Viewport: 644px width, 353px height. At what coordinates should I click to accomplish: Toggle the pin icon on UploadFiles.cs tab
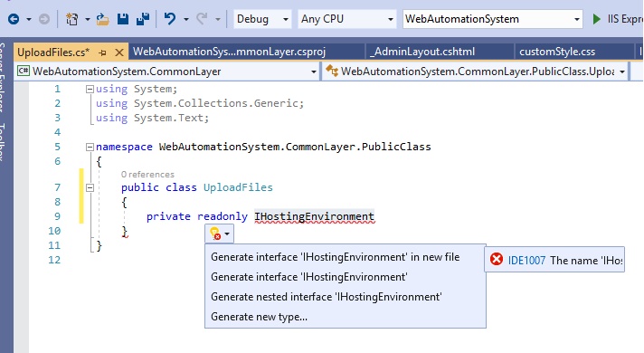click(x=103, y=52)
